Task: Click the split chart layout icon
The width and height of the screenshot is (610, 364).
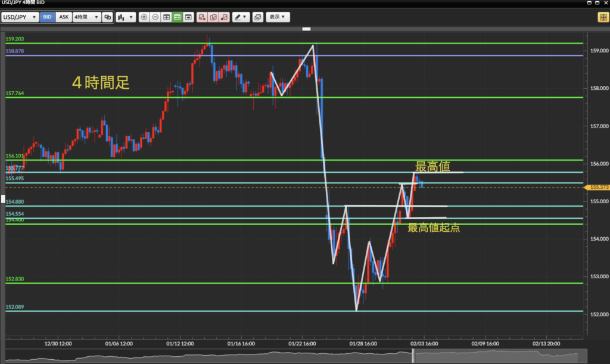Action: tap(166, 17)
